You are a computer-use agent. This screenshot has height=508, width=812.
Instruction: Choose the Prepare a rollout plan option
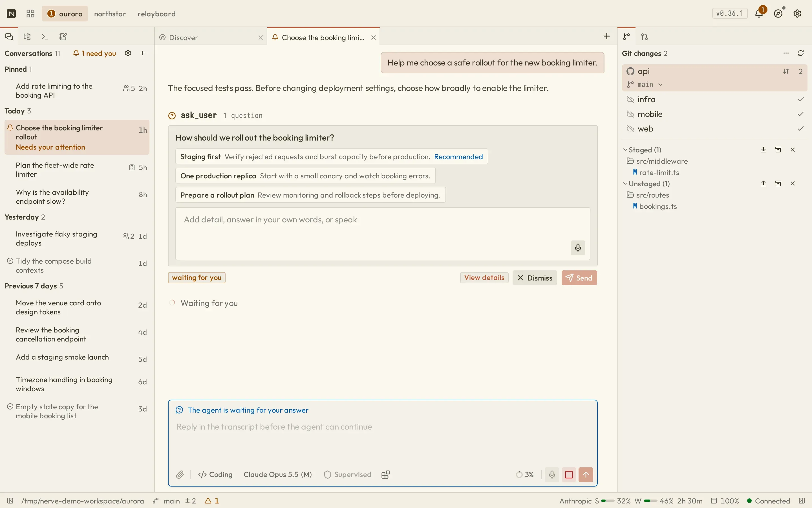click(310, 195)
